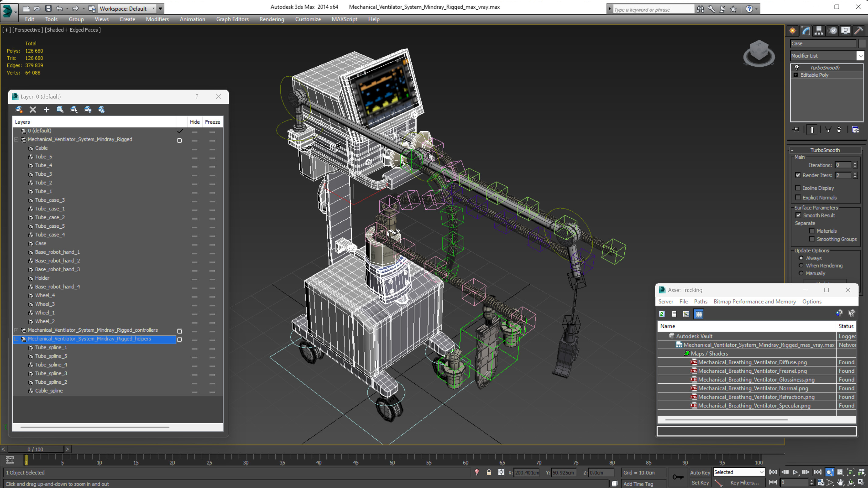Click the Delete layer X icon in Layer dialog

(x=33, y=109)
